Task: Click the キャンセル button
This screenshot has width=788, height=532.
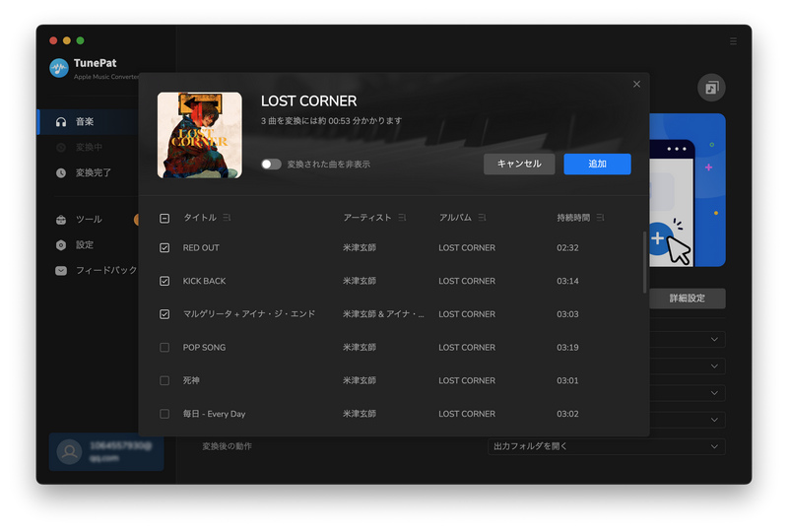Action: point(519,164)
